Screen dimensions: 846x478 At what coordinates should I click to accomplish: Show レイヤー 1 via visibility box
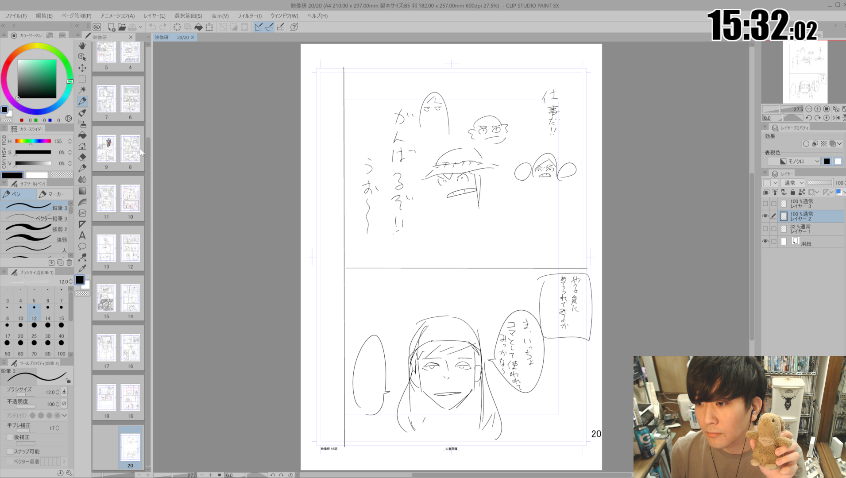tap(765, 229)
